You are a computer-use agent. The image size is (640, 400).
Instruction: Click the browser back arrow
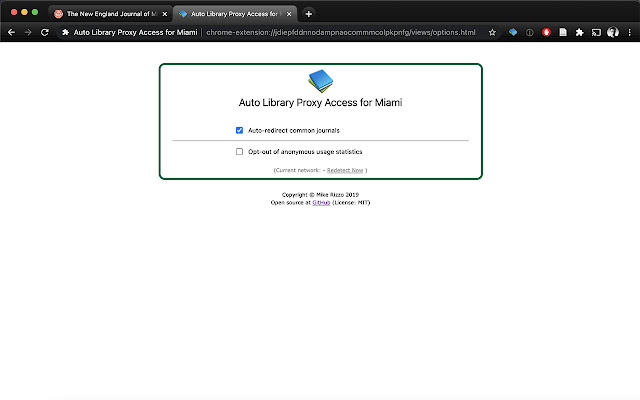tap(11, 32)
